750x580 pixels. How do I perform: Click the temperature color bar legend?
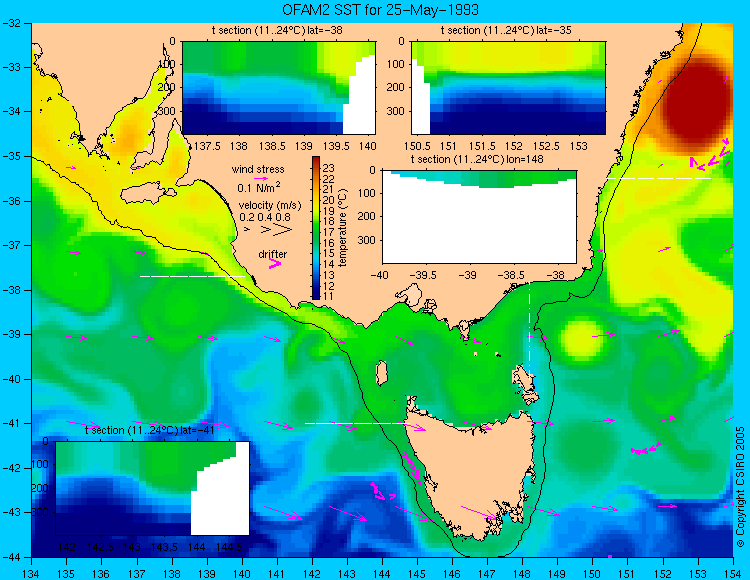(x=316, y=228)
